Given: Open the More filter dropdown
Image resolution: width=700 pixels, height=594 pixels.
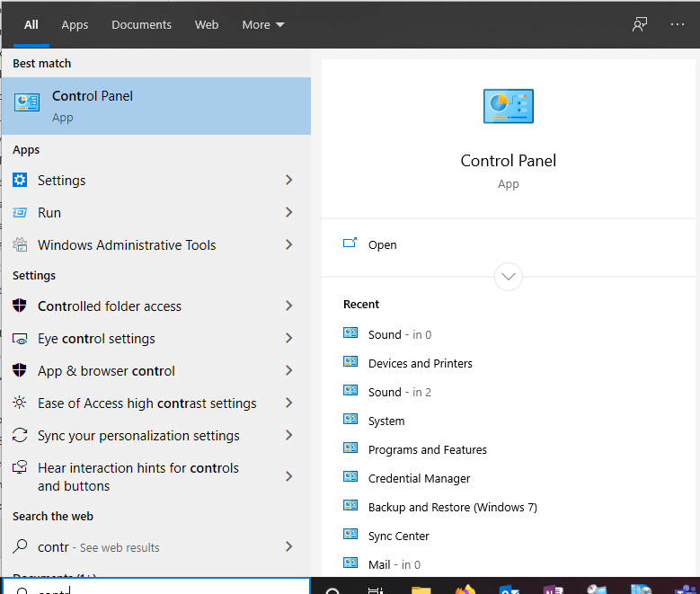Looking at the screenshot, I should 262,24.
